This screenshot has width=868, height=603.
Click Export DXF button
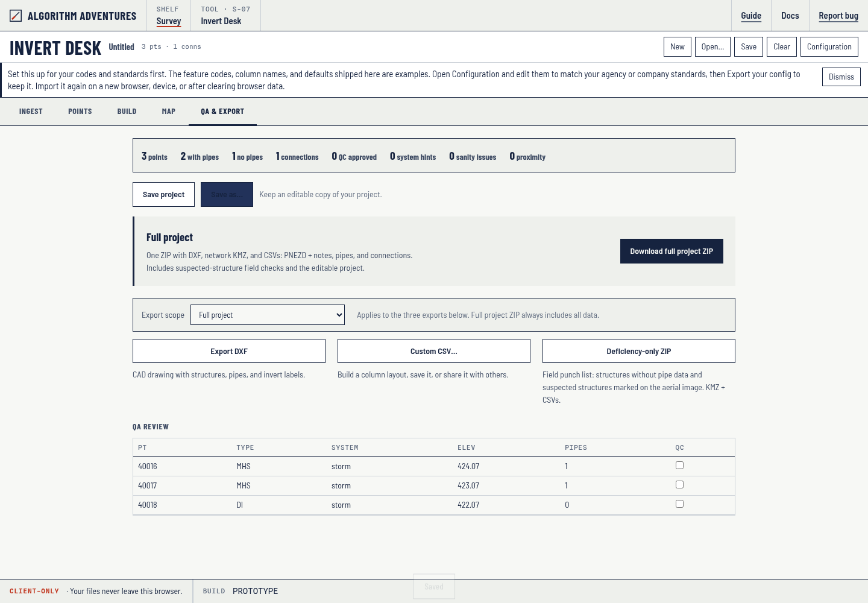pos(229,351)
